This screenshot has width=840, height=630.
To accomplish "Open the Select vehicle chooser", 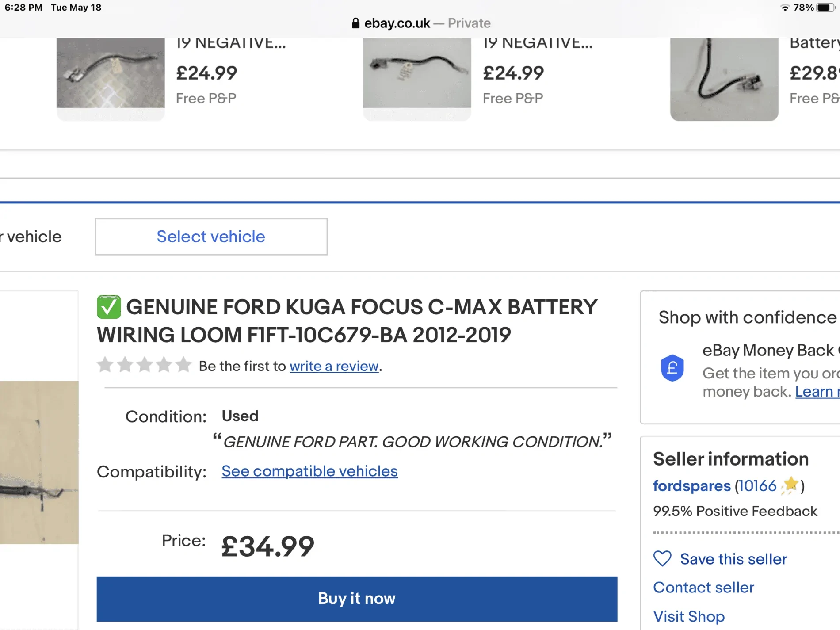I will point(211,237).
